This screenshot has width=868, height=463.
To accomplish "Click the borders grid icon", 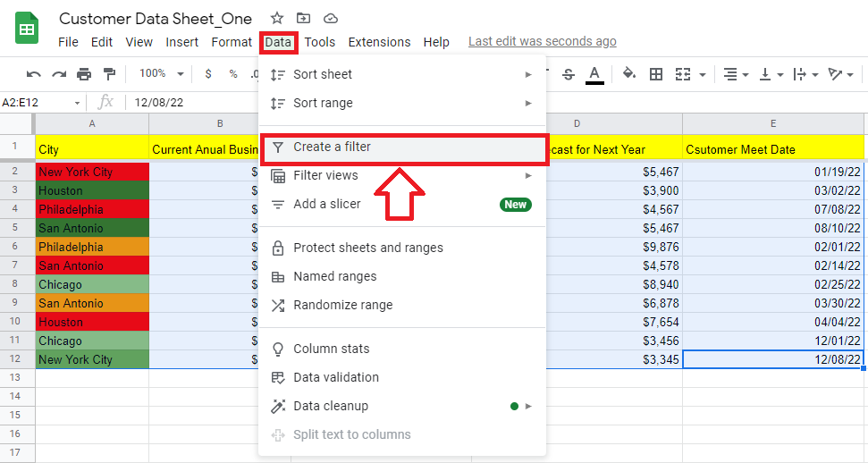I will [x=656, y=74].
